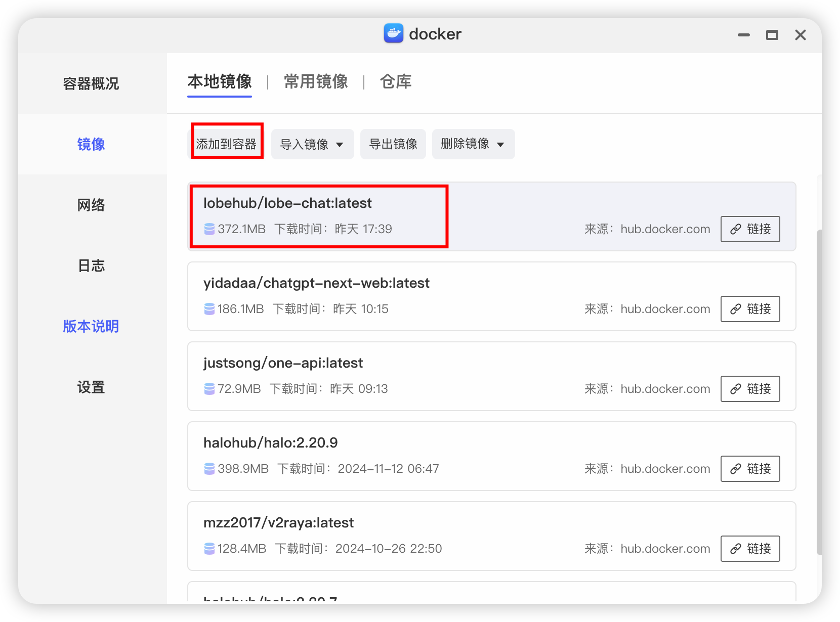Screen dimensions: 840x622
Task: Minimize the docker window
Action: pyautogui.click(x=744, y=35)
